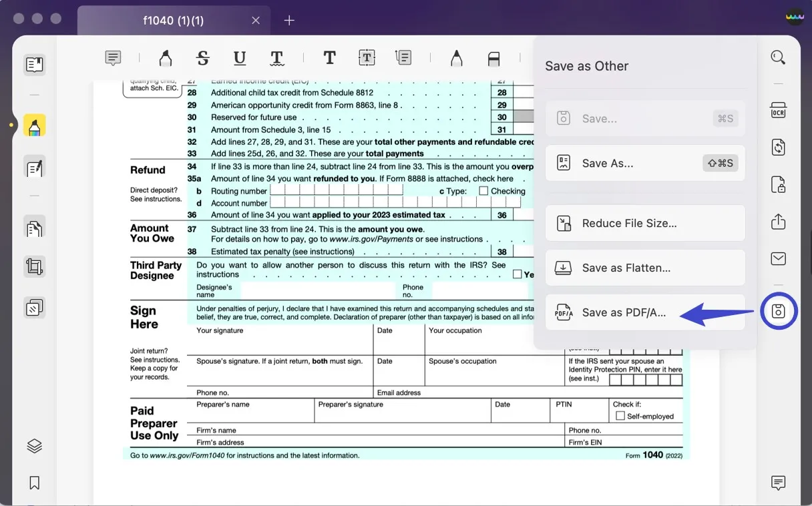Open the Organize Pages icon in sidebar
812x506 pixels.
tap(35, 228)
